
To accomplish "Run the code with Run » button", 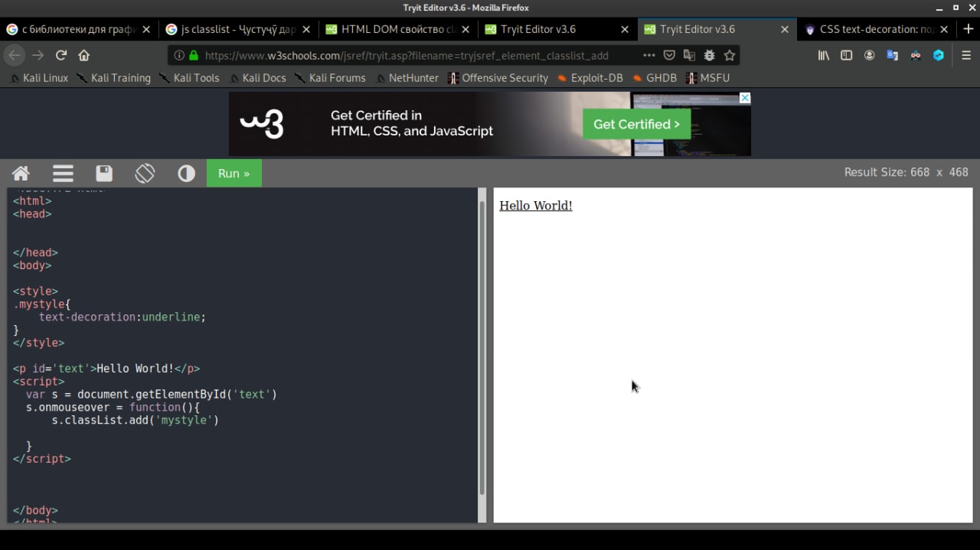I will click(x=234, y=173).
